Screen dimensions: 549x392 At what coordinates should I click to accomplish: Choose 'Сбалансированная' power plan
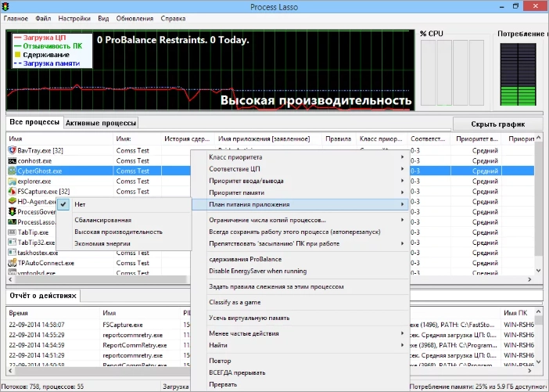[124, 220]
